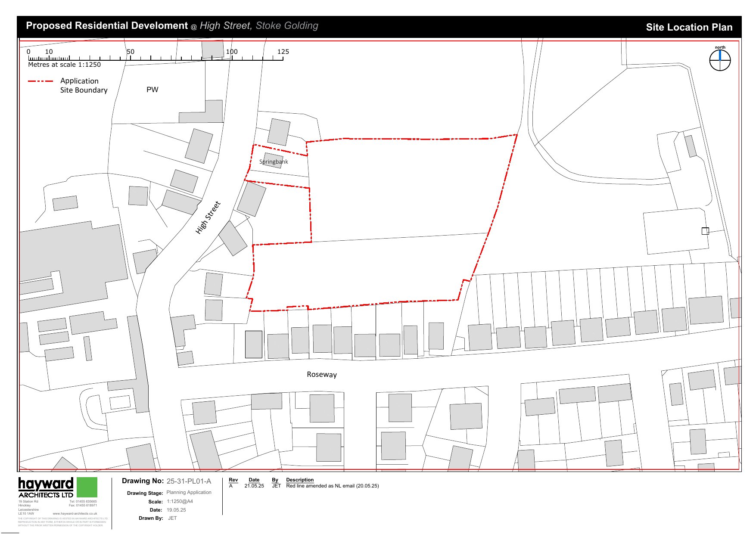Click the 'PW' place of worship label
This screenshot has width=756, height=534.
pyautogui.click(x=152, y=90)
